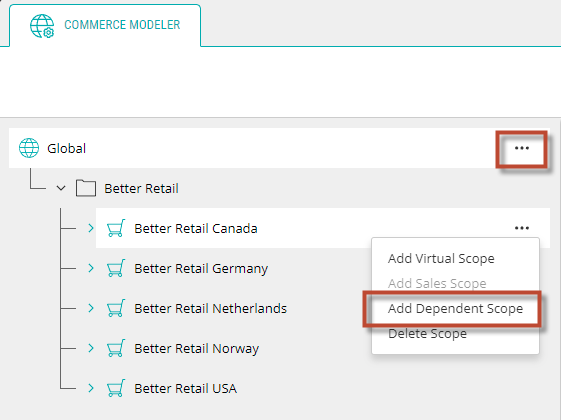Viewport: 561px width, 420px height.
Task: Open the Global row three-dot menu
Action: 522,148
